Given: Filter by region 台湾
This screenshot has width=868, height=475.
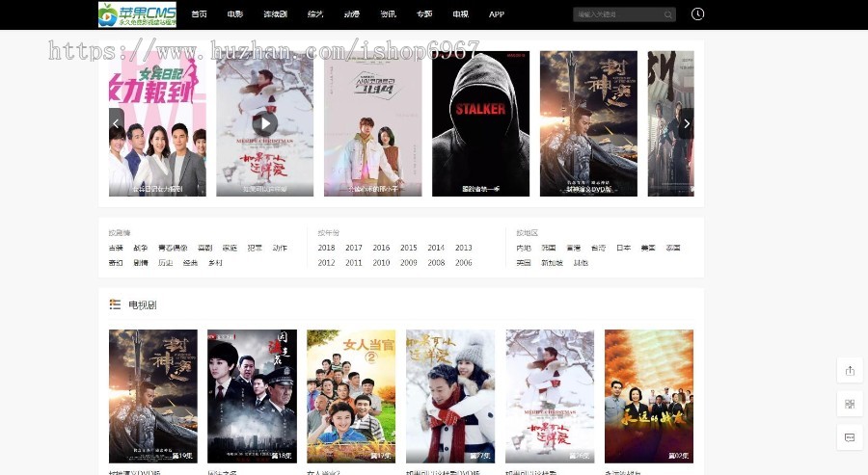Looking at the screenshot, I should [598, 248].
